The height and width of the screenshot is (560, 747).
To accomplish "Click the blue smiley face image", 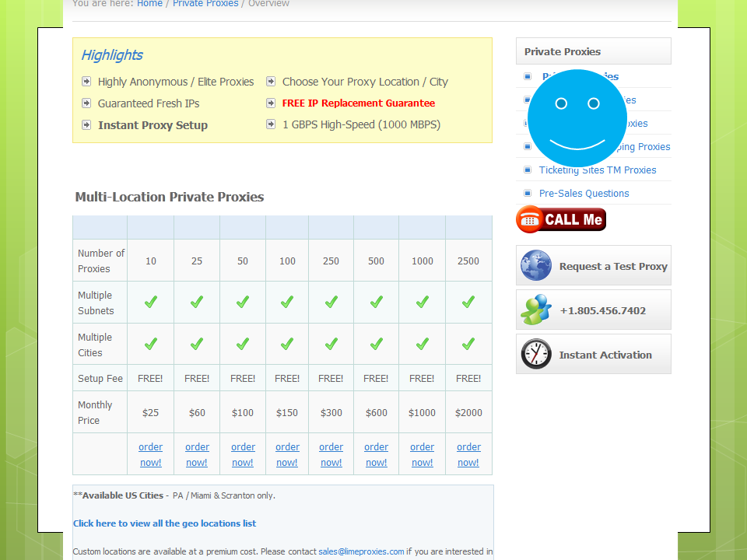I will pos(577,118).
